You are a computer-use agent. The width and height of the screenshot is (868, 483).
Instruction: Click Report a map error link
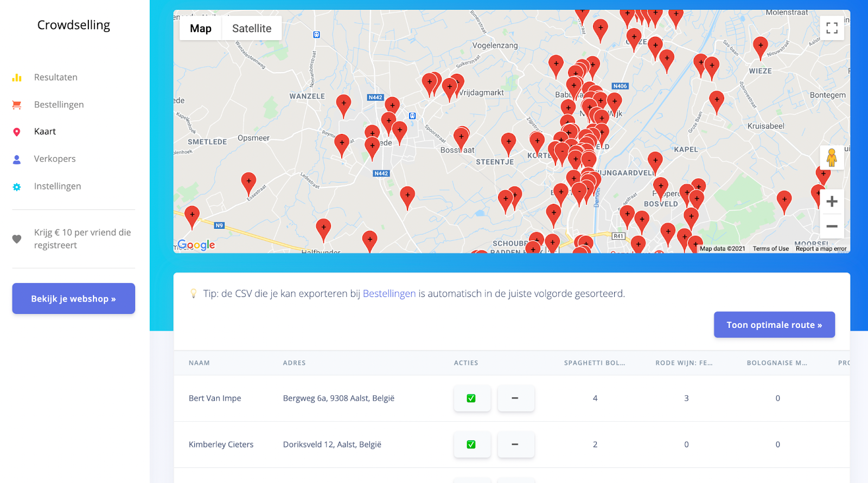pos(821,249)
